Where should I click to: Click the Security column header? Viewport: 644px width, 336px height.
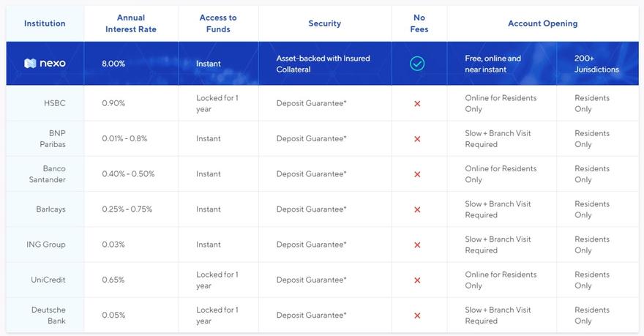click(324, 23)
